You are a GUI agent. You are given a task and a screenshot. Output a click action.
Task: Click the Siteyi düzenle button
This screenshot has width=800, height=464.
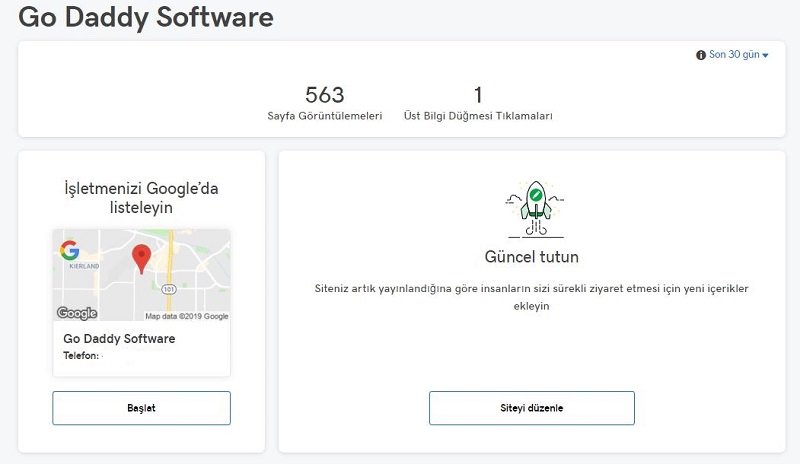(532, 408)
